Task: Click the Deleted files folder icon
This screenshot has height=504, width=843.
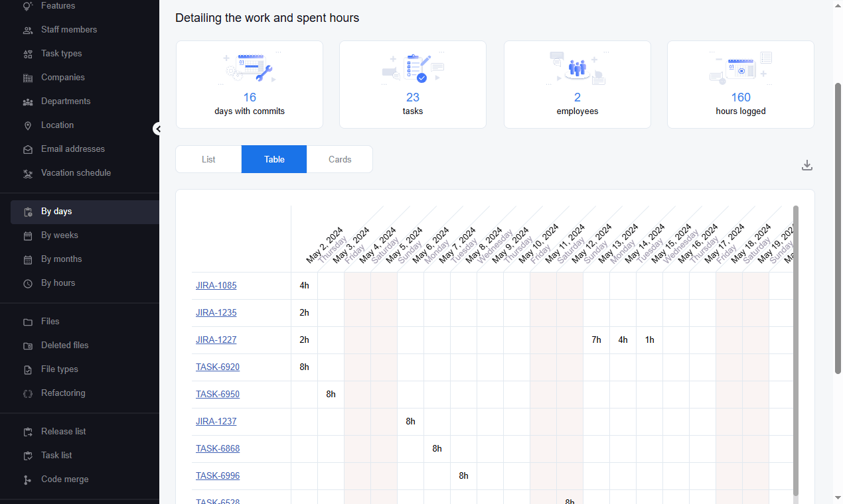Action: pyautogui.click(x=28, y=346)
